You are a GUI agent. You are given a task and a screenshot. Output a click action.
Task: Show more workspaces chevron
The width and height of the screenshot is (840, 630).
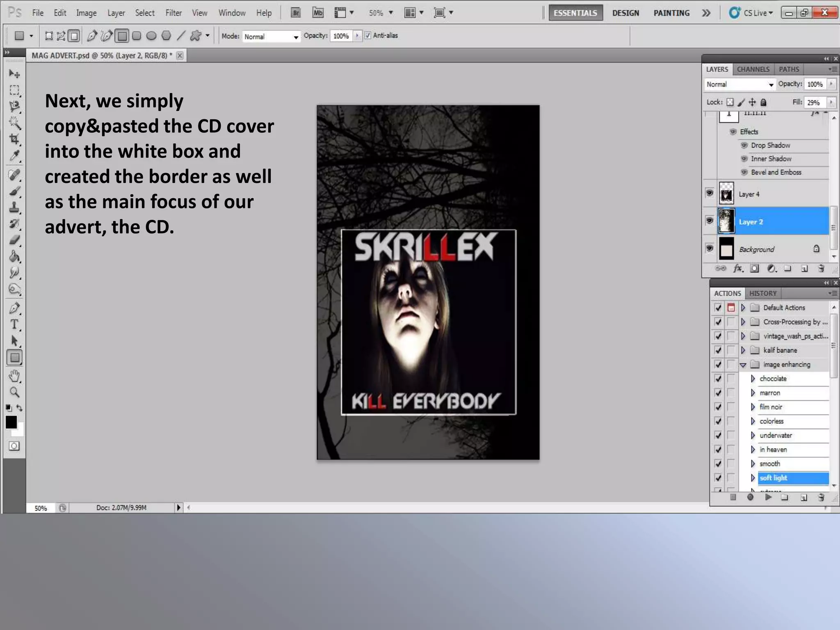tap(706, 13)
